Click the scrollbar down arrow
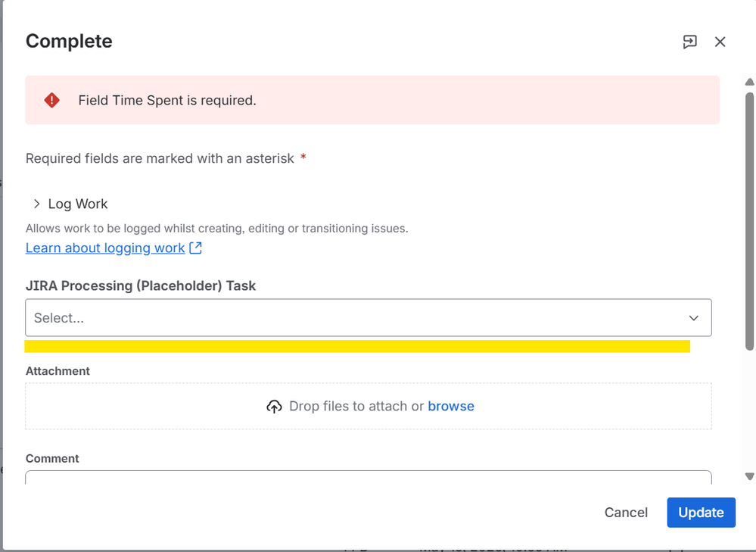Viewport: 756px width, 552px height. point(749,476)
